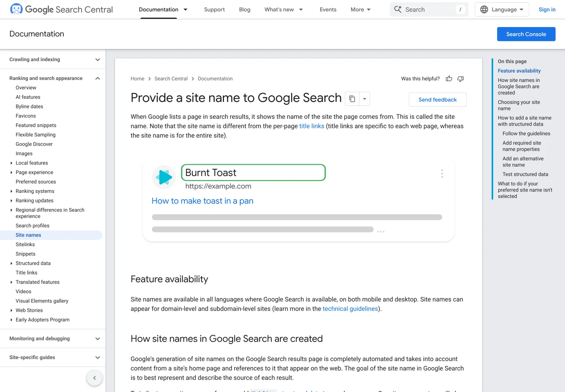This screenshot has width=565, height=392.
Task: Expand Monitoring and debugging section
Action: pyautogui.click(x=98, y=339)
